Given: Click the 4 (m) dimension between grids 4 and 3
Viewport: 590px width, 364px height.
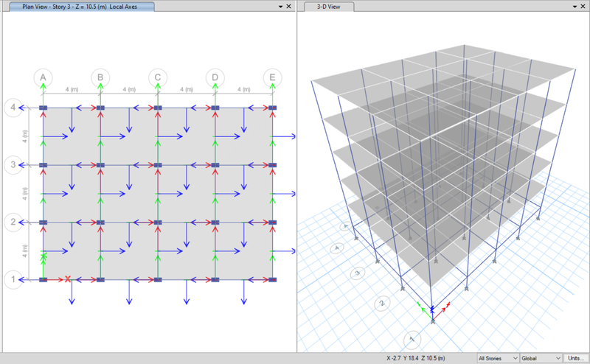Looking at the screenshot, I should pyautogui.click(x=25, y=136).
